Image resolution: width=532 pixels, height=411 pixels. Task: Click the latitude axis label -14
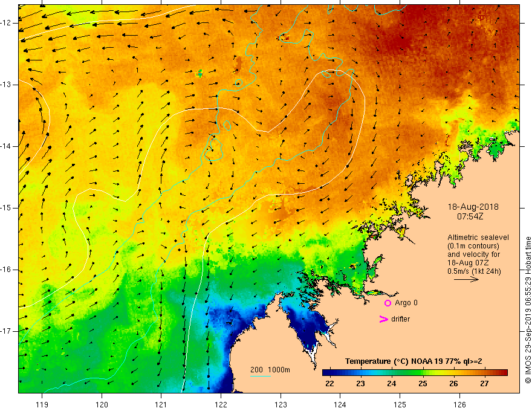pos(6,146)
